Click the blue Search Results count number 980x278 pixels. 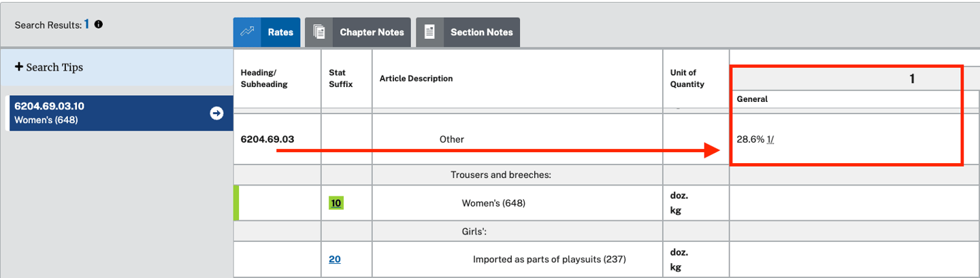point(87,24)
